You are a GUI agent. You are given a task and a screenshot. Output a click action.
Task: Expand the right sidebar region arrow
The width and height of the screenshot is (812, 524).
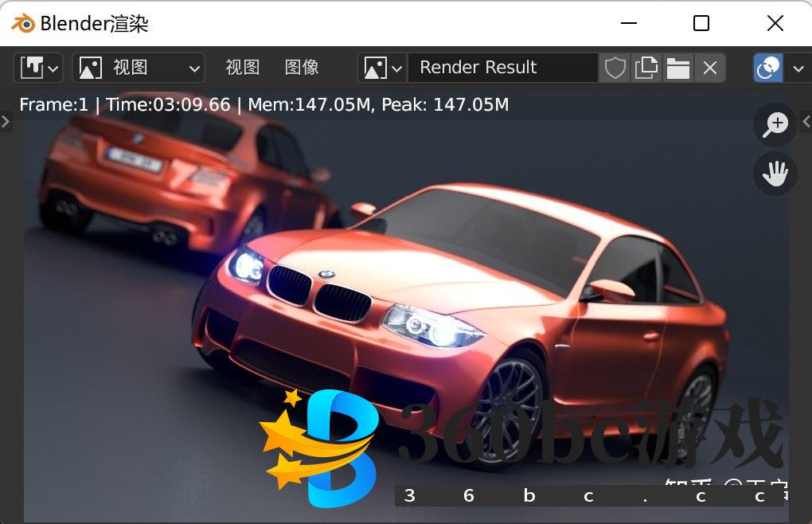click(806, 122)
